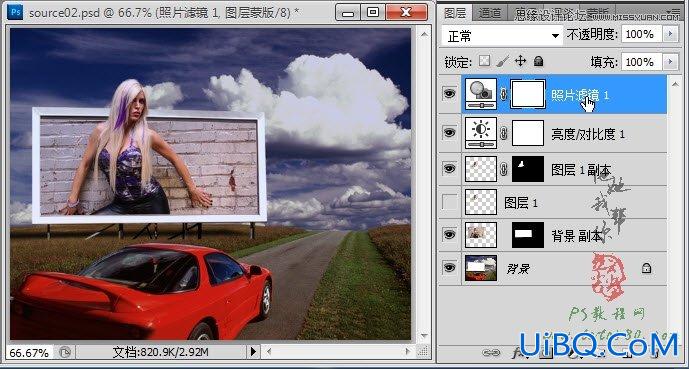
Task: Click the lock transparent pixels icon
Action: pos(484,61)
